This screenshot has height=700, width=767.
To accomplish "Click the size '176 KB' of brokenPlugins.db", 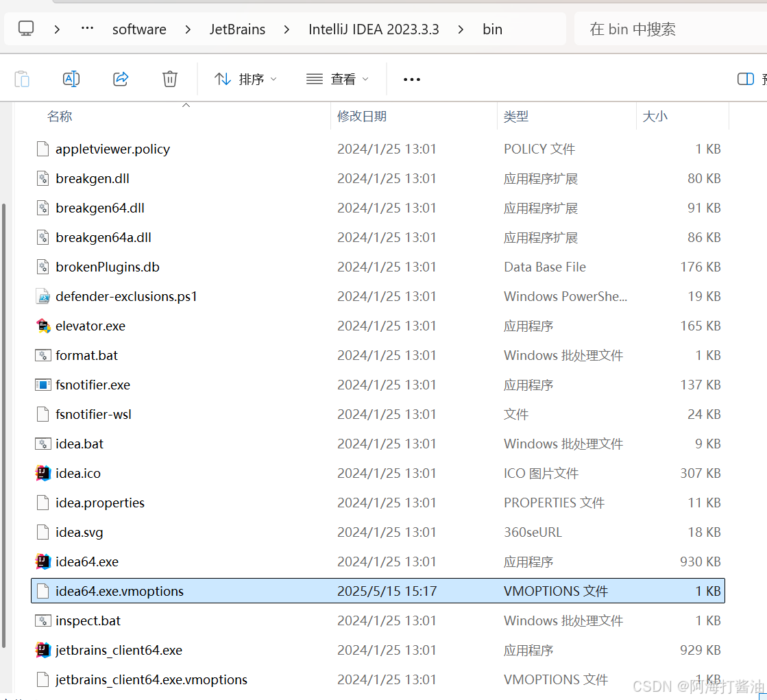I will pyautogui.click(x=701, y=267).
